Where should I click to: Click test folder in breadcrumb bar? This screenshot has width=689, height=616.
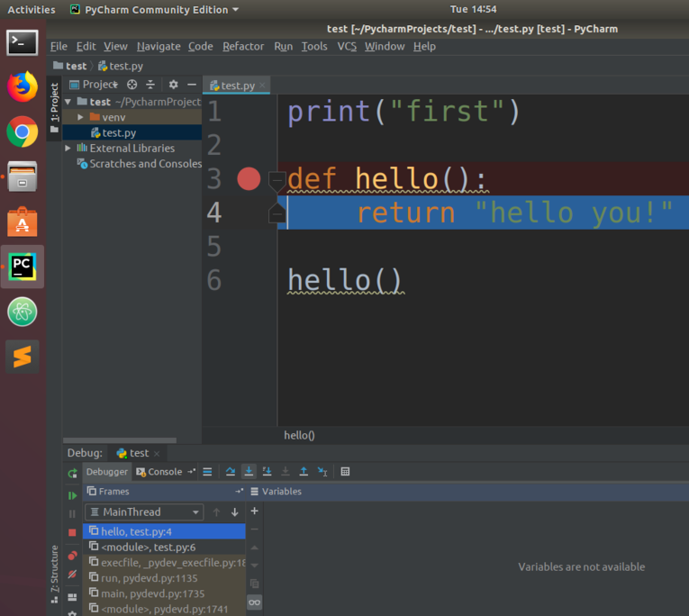point(70,66)
